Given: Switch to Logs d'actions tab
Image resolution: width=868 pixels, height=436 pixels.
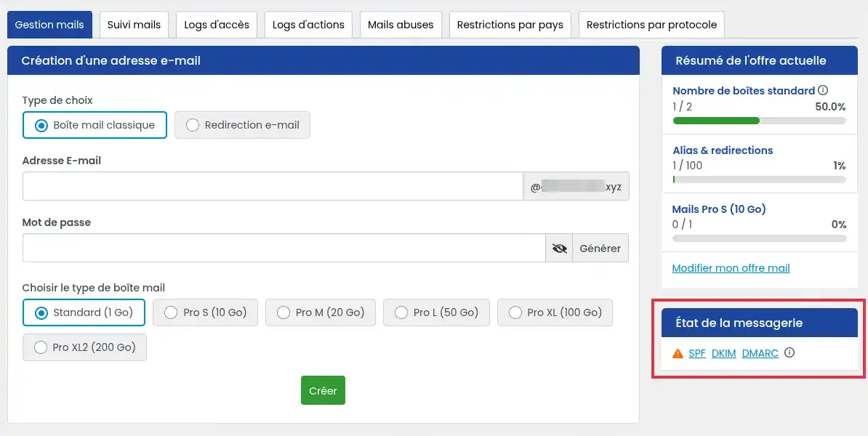Looking at the screenshot, I should pyautogui.click(x=308, y=25).
